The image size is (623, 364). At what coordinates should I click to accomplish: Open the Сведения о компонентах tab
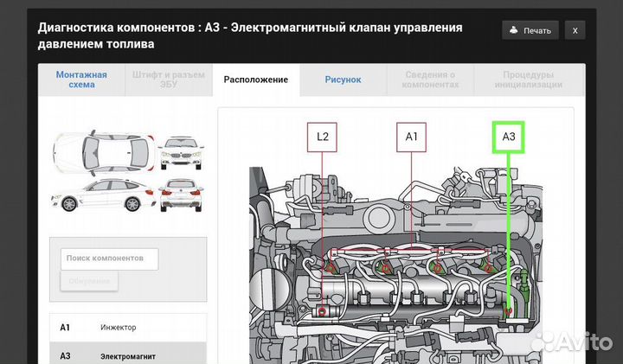430,80
